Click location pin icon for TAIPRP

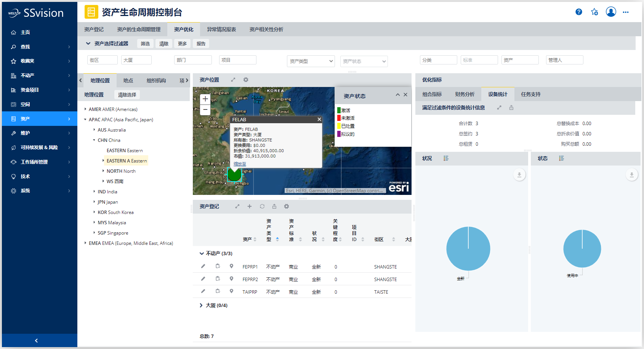click(x=231, y=291)
